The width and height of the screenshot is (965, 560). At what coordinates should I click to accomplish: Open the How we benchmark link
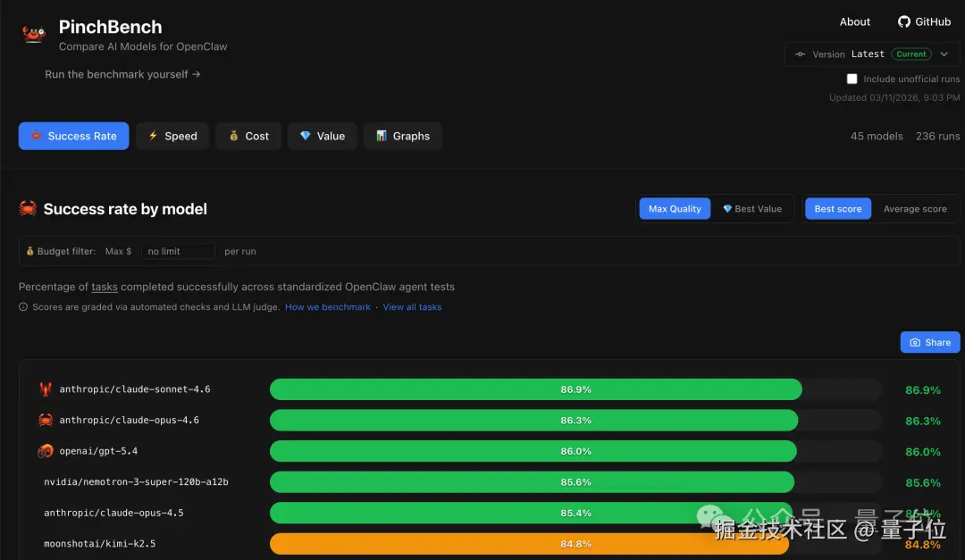(x=327, y=306)
